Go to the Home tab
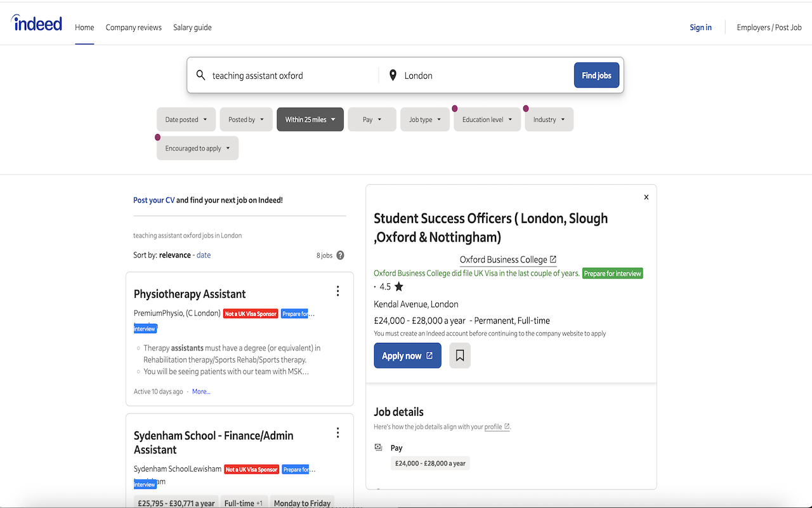This screenshot has height=508, width=812. pyautogui.click(x=84, y=27)
